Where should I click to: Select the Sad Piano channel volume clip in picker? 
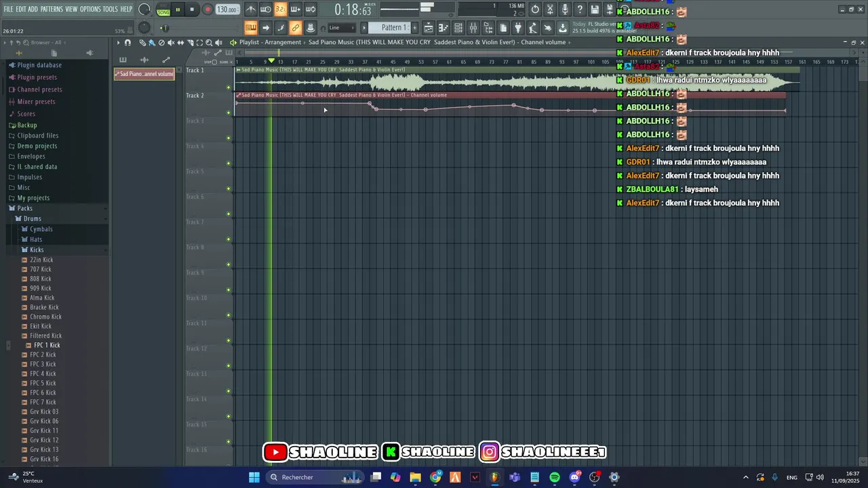(x=144, y=74)
